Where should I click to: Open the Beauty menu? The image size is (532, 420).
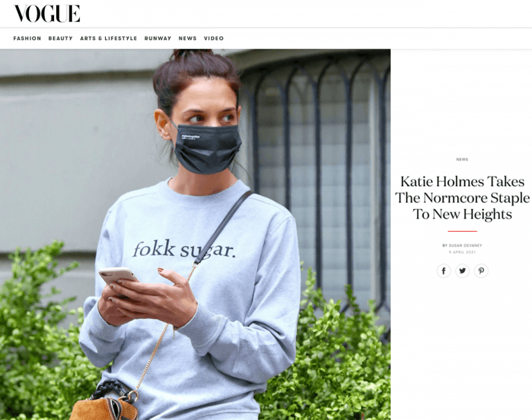click(60, 38)
